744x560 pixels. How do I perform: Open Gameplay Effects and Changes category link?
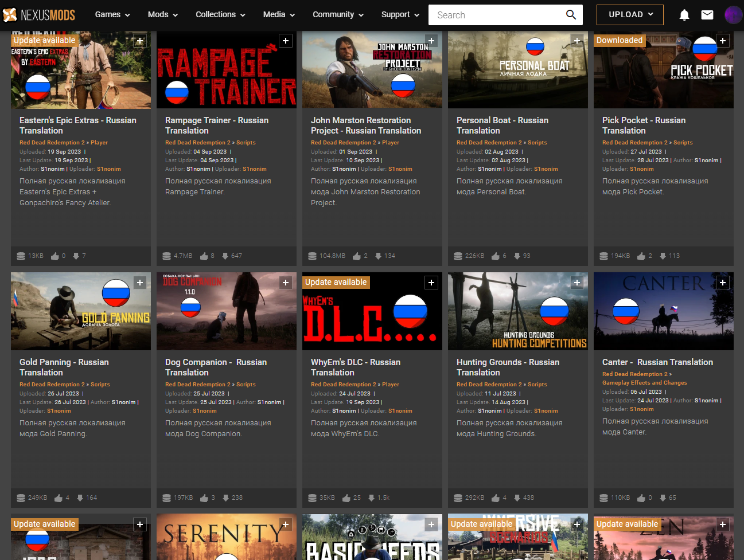click(x=645, y=383)
